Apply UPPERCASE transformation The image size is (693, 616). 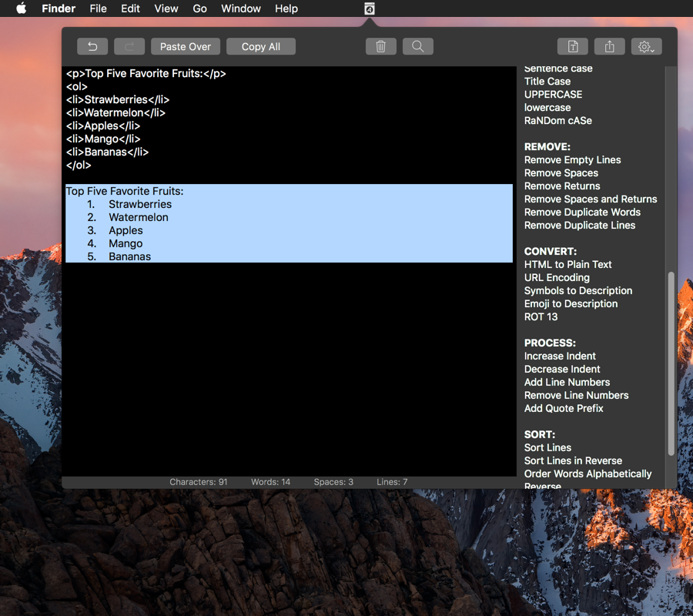(553, 95)
